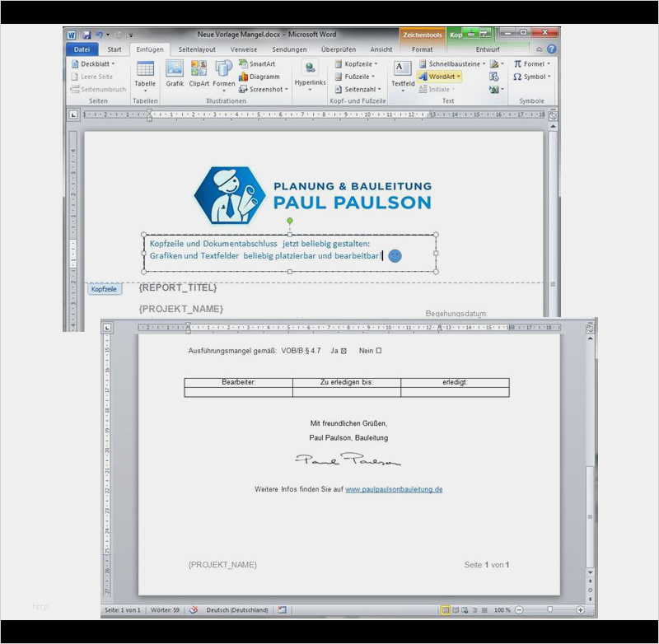Open the Formen shapes gallery
This screenshot has width=659, height=644.
pyautogui.click(x=223, y=76)
